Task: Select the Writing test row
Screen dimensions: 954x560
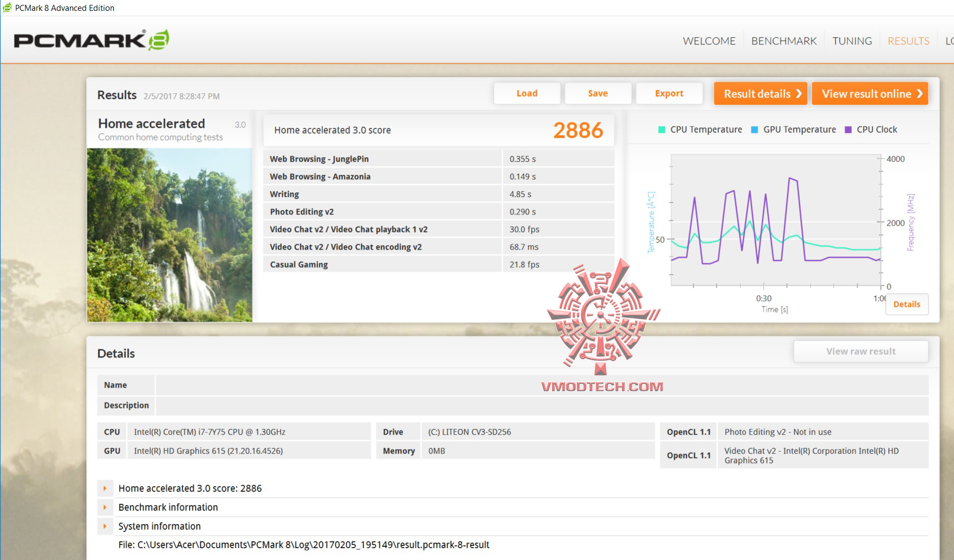Action: pyautogui.click(x=439, y=194)
